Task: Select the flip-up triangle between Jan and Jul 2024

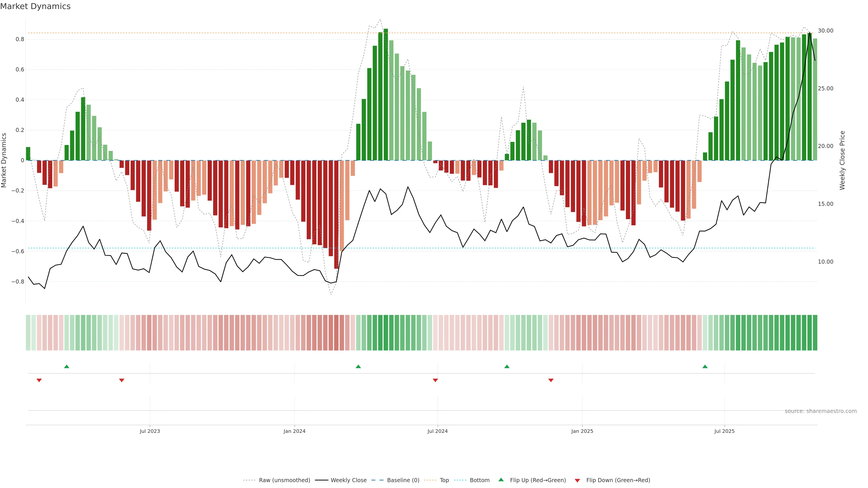Action: pos(358,366)
